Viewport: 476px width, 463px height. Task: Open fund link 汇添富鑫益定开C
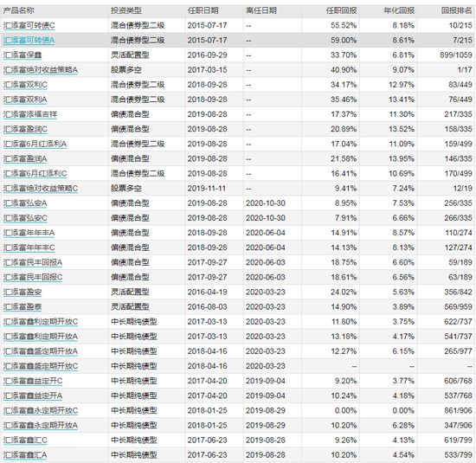33,382
